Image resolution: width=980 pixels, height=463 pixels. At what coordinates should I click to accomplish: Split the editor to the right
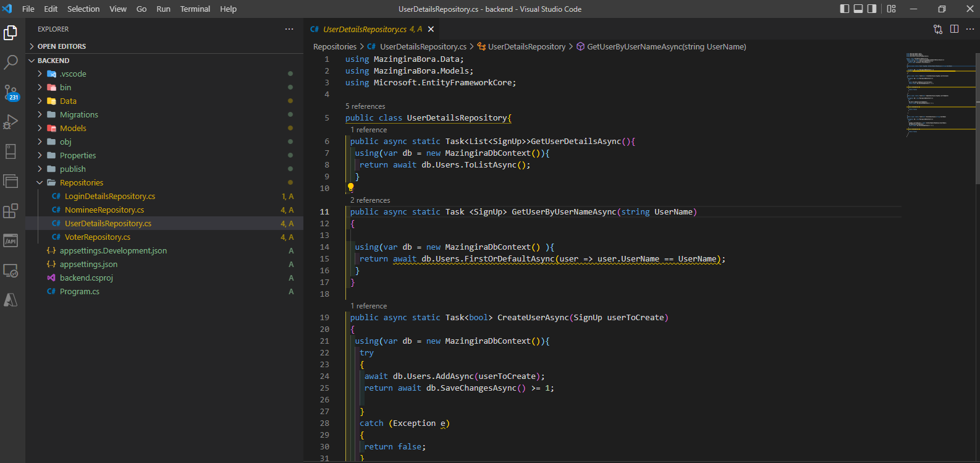(x=954, y=29)
